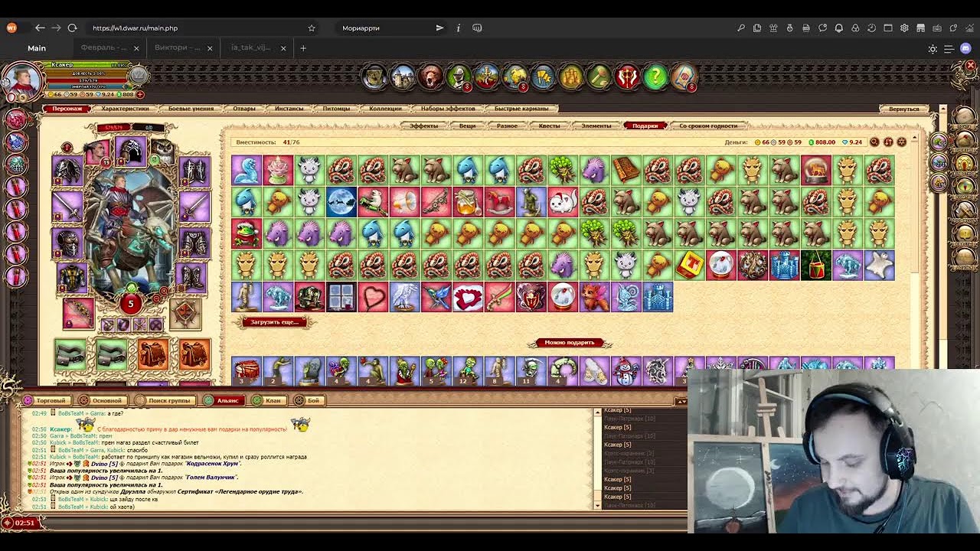Select the white star-shaped pelt gift
The image size is (980, 551).
click(x=879, y=265)
